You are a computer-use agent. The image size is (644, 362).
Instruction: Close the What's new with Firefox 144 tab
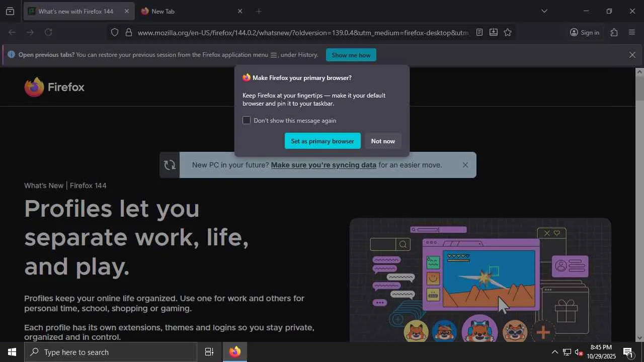coord(126,11)
